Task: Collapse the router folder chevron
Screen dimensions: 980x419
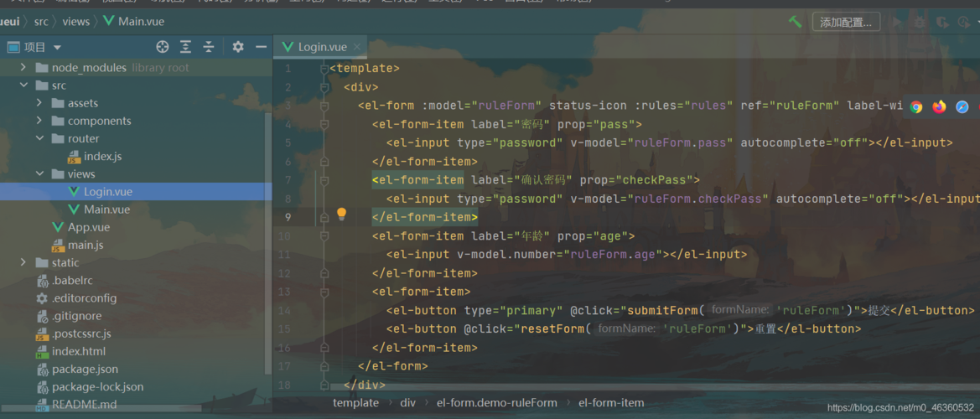Action: pos(39,138)
